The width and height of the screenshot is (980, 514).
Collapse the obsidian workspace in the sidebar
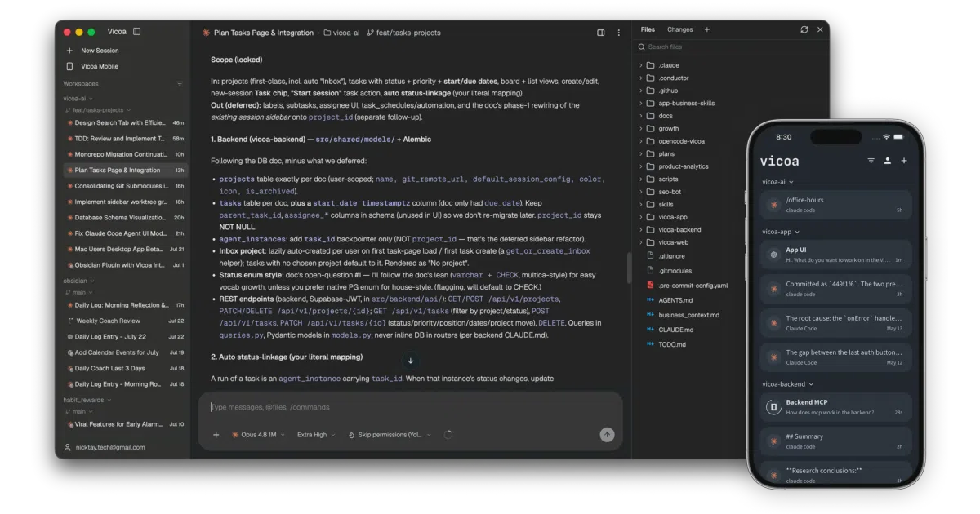coord(78,281)
